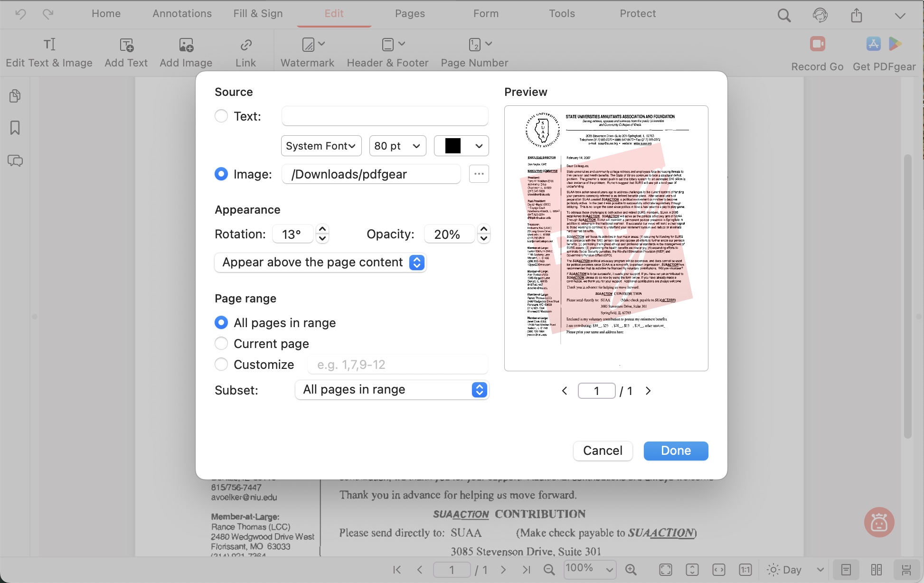Open the watermark color picker
This screenshot has width=924, height=583.
point(461,146)
